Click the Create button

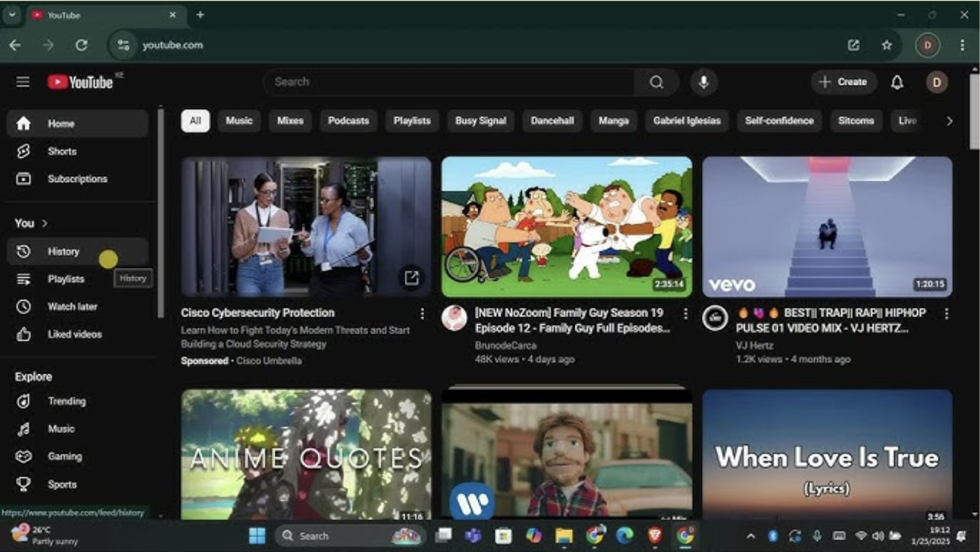[x=844, y=82]
